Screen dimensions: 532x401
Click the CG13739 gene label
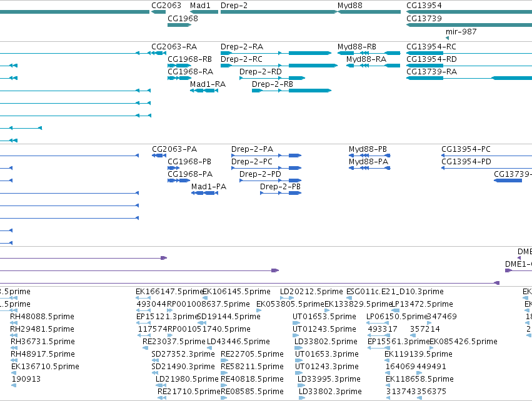pyautogui.click(x=424, y=18)
